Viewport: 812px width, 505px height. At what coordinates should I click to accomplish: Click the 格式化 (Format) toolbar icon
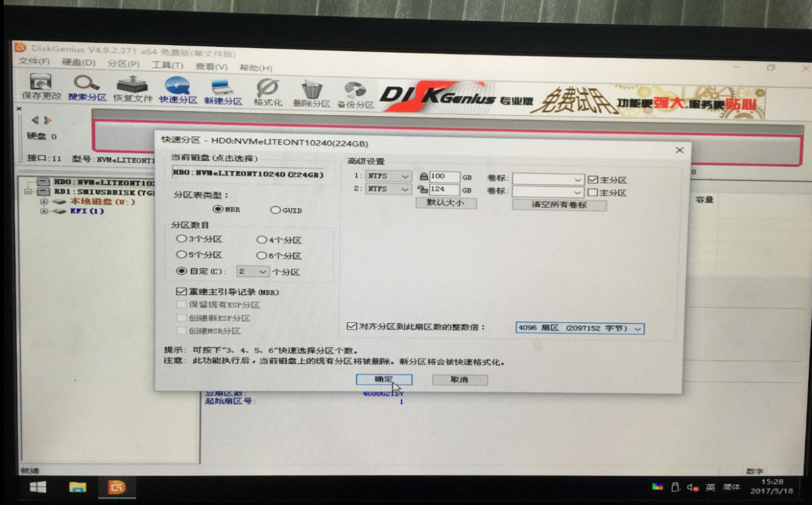267,93
